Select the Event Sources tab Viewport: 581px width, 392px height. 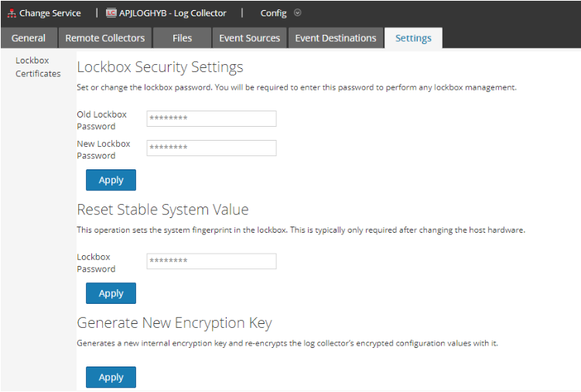[248, 38]
